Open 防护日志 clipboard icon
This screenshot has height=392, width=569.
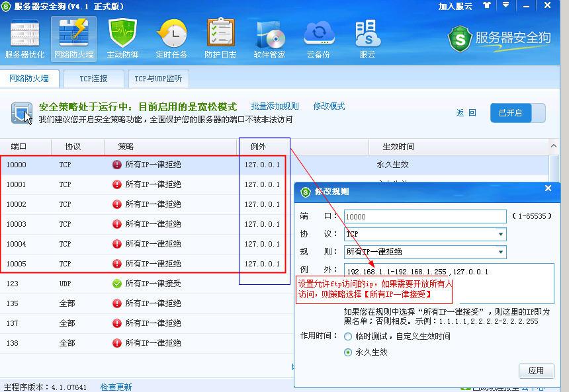point(220,39)
